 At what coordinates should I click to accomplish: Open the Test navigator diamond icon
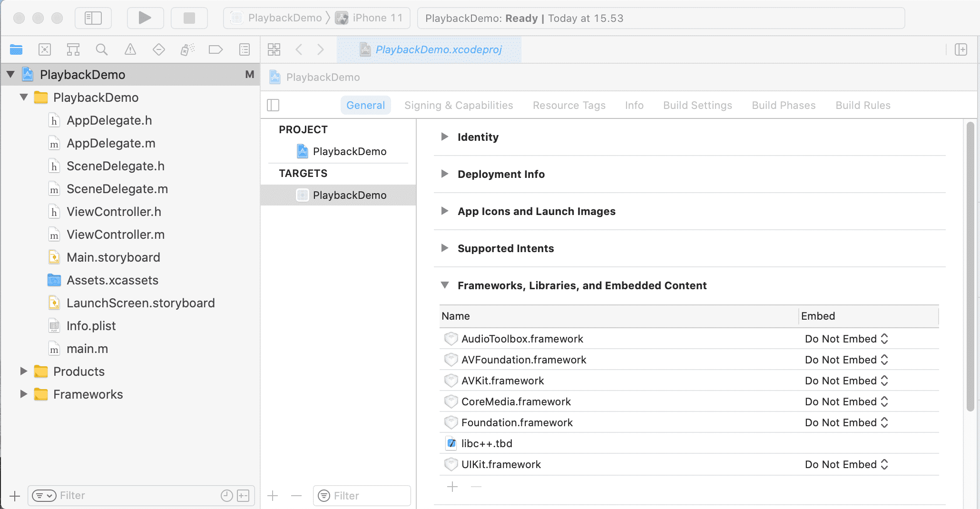(159, 49)
